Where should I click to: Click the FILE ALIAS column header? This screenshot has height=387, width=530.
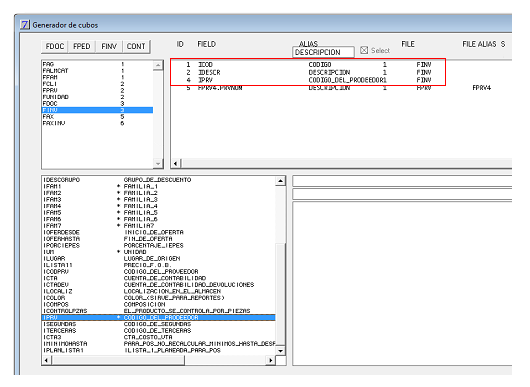[x=479, y=44]
